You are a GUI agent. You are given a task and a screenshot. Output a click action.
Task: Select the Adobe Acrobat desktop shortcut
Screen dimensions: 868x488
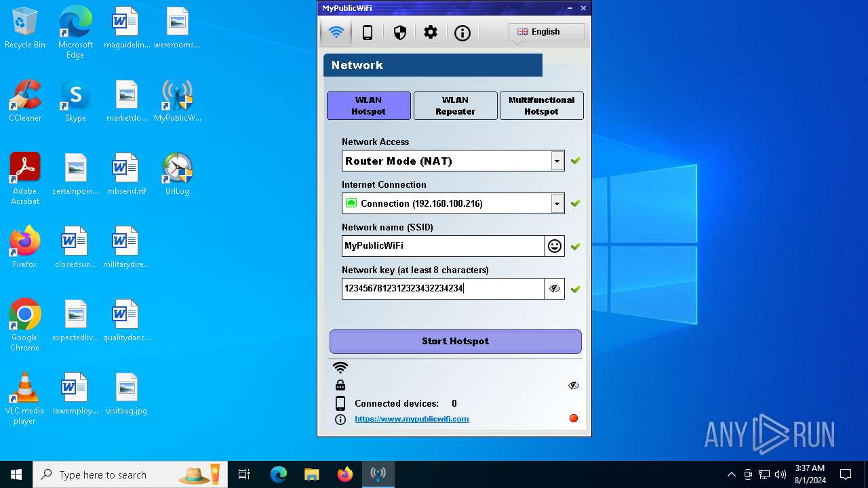pos(25,179)
